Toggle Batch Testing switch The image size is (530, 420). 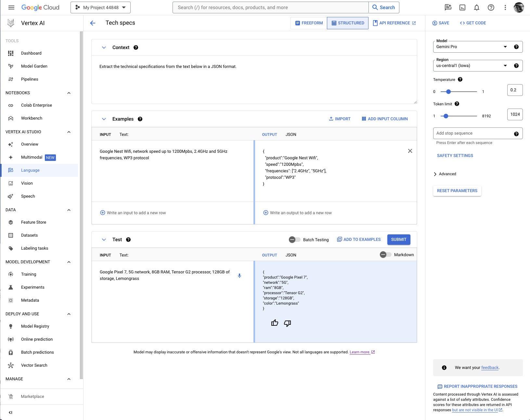[294, 240]
